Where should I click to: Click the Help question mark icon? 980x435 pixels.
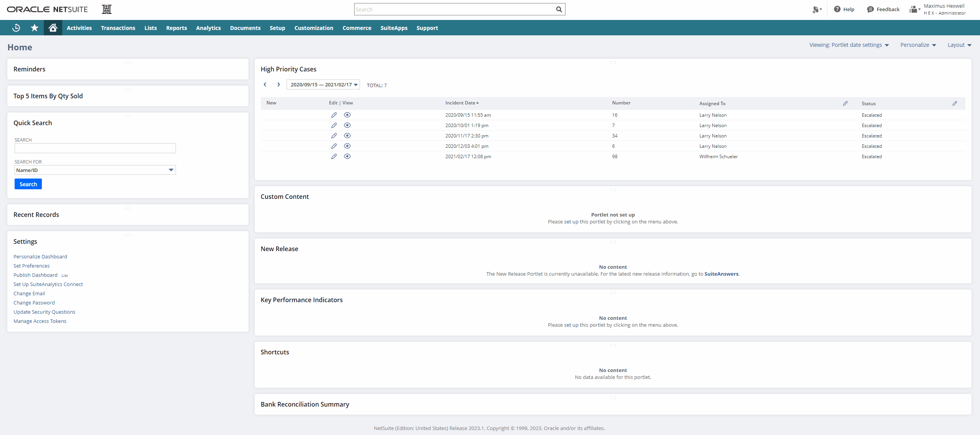[x=837, y=9]
